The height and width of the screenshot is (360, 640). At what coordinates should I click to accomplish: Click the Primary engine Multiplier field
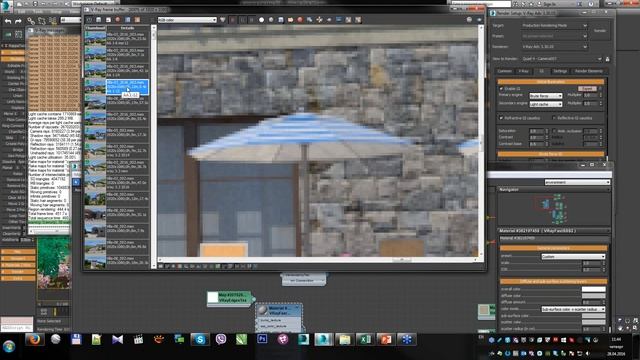590,95
